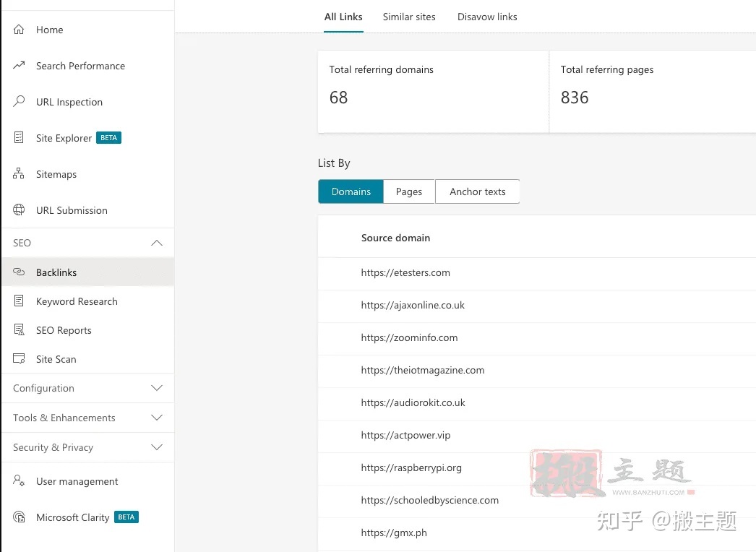Screen dimensions: 756x552
Task: Open User management via its icon
Action: [20, 481]
